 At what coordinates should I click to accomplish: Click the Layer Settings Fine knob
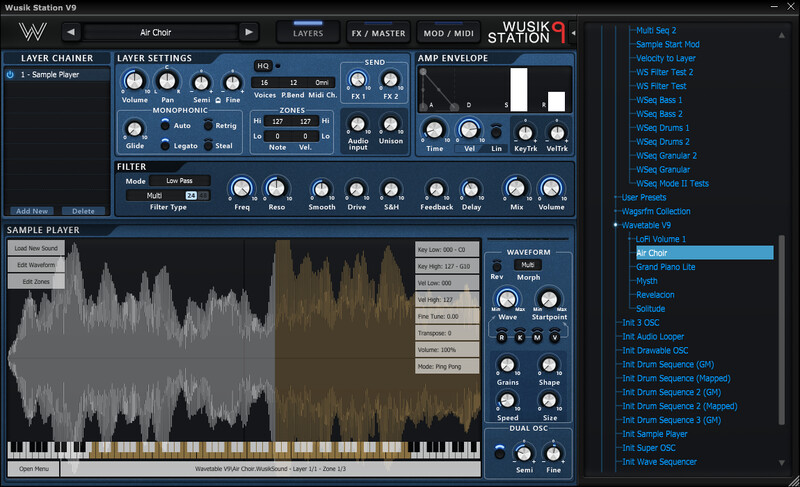pos(233,82)
